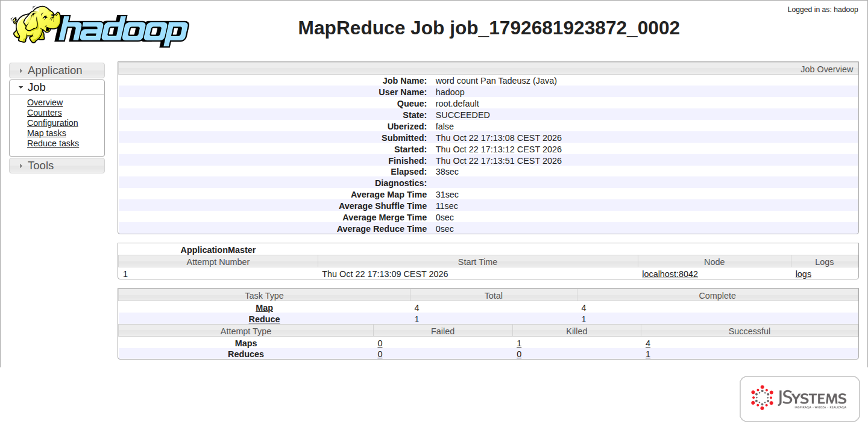Click the Attempt Number column header
Image resolution: width=868 pixels, height=430 pixels.
[x=218, y=261]
